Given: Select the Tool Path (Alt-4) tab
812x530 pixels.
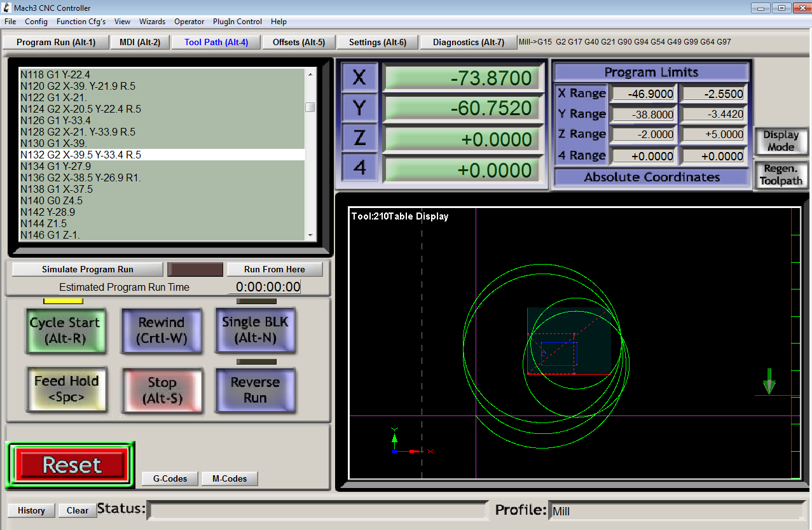Looking at the screenshot, I should pyautogui.click(x=216, y=42).
